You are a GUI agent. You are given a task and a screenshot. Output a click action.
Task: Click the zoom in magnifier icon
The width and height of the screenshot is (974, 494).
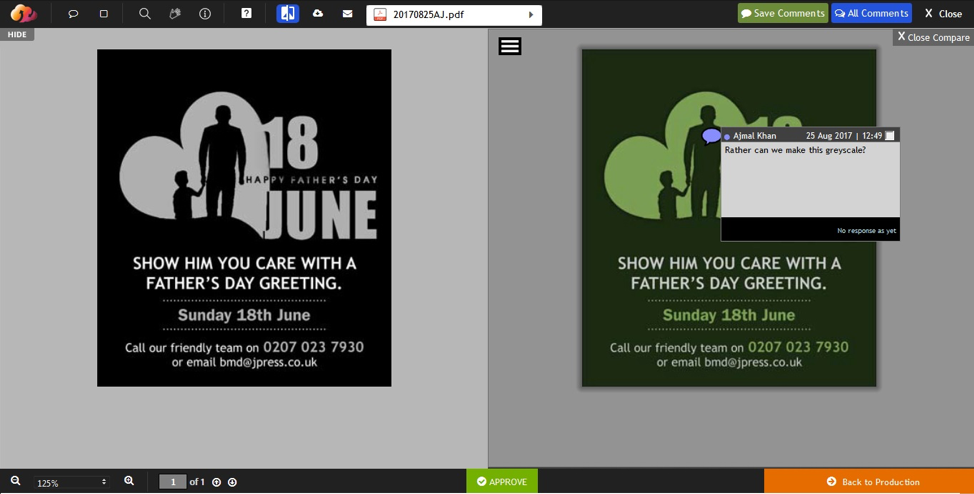[x=129, y=481]
